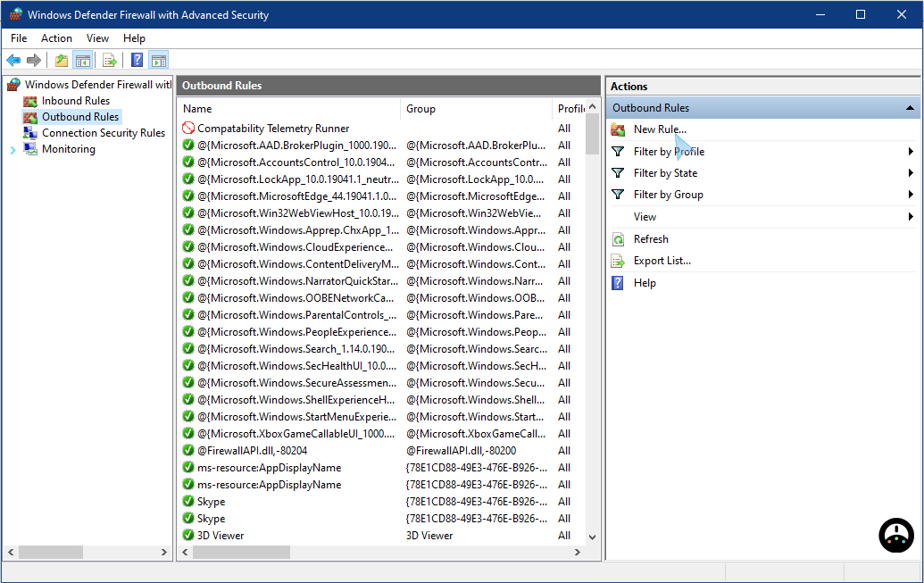Click Filter by Group action

[669, 195]
